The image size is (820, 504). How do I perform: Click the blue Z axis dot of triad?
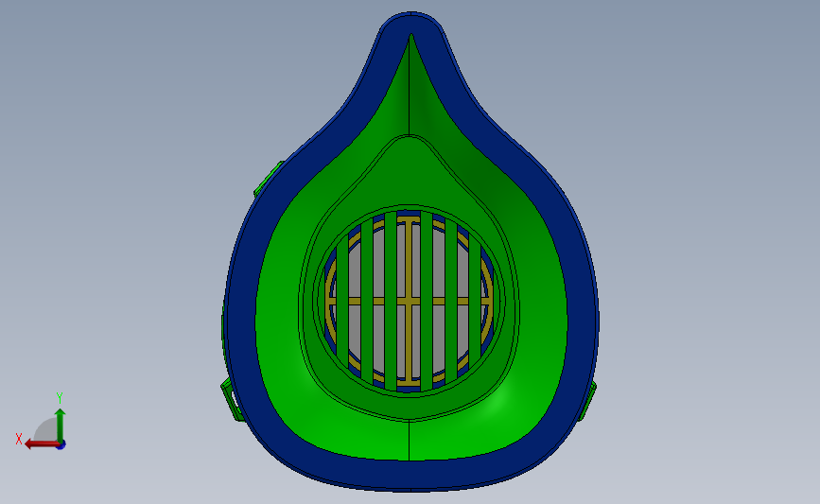click(61, 445)
